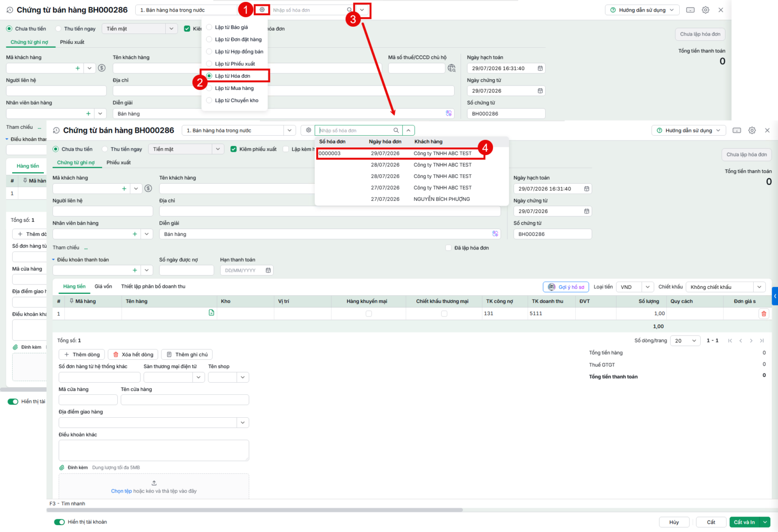Click AI suggestion icon in front Diễn giải field
778x532 pixels.
point(495,234)
